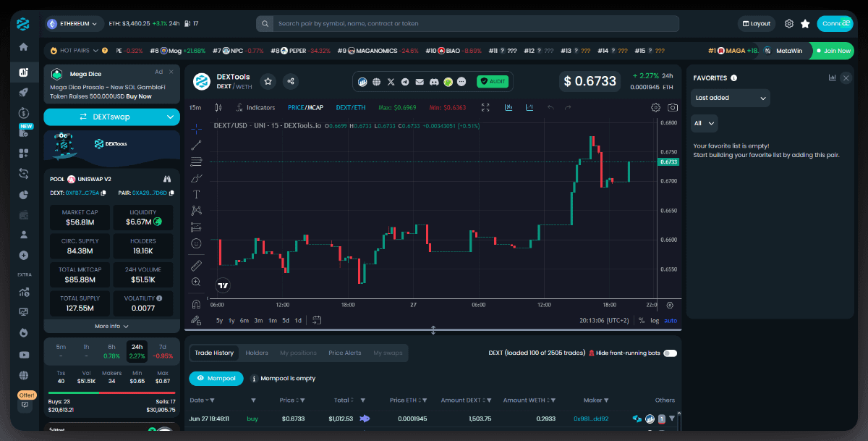This screenshot has height=441, width=868.
Task: Add DEXTools pair to favorites star
Action: [268, 81]
